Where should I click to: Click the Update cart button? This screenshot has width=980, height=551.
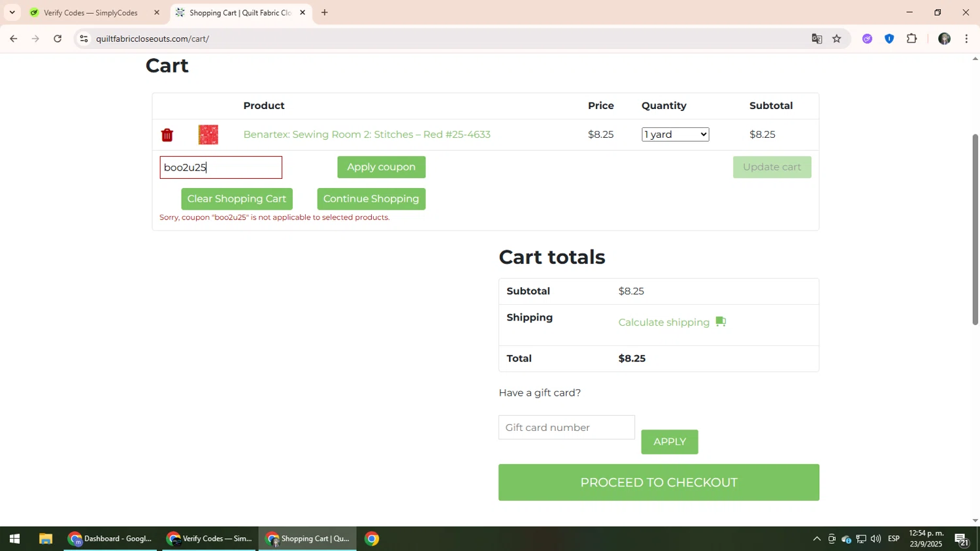pyautogui.click(x=772, y=167)
